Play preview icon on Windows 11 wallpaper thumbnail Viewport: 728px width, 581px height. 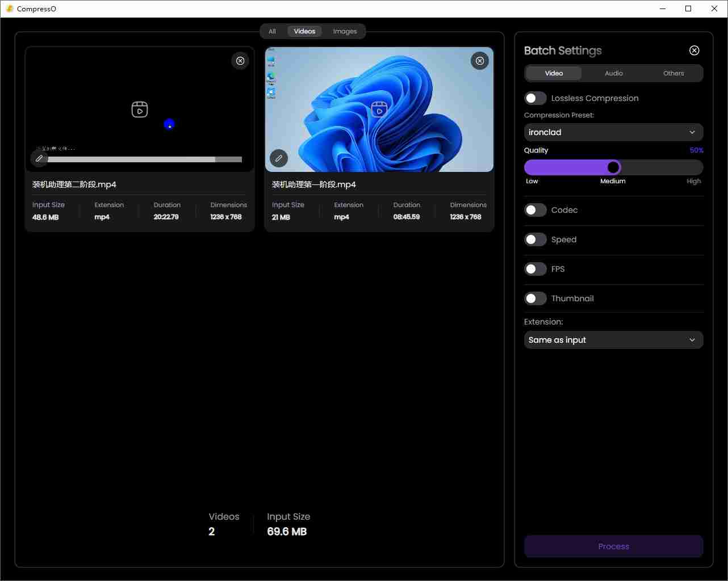379,110
